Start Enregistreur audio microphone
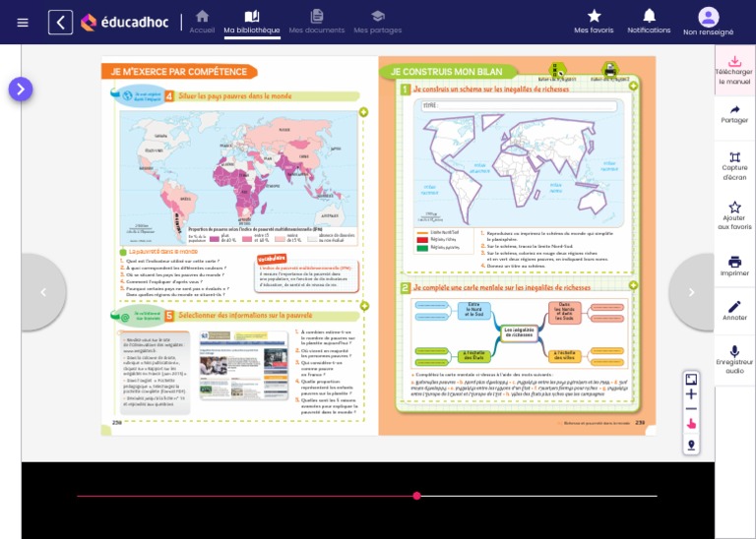The width and height of the screenshot is (756, 539). [734, 358]
